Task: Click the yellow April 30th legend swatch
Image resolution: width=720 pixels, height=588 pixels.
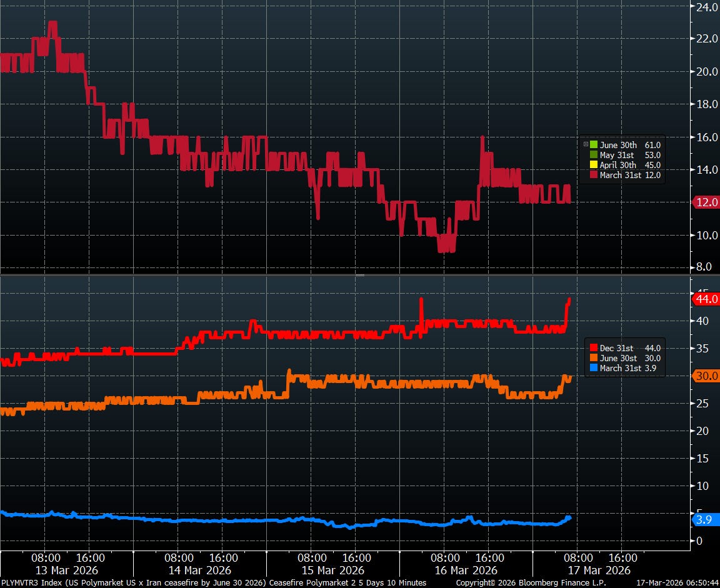Action: [594, 165]
